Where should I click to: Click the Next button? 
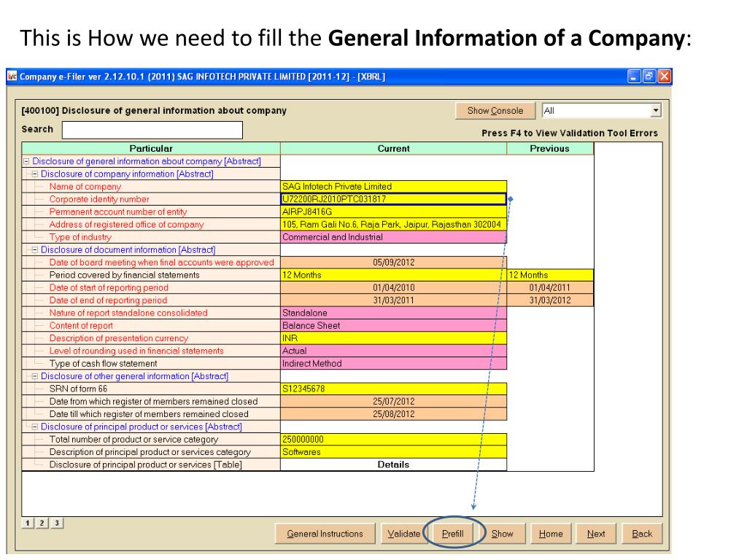[596, 534]
